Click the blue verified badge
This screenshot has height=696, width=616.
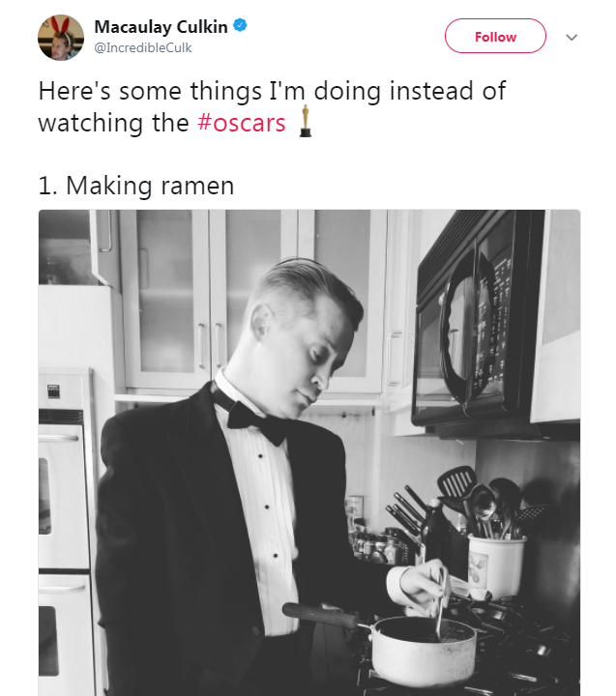(241, 26)
